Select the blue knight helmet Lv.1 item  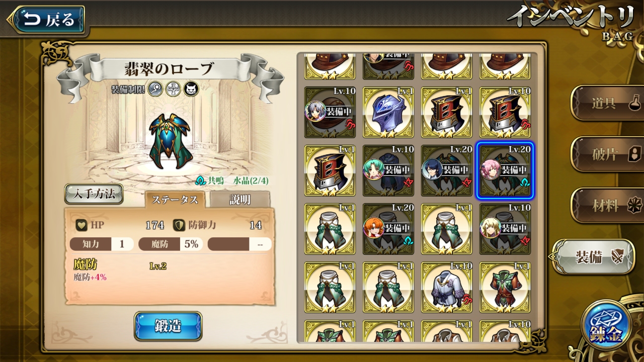(388, 113)
